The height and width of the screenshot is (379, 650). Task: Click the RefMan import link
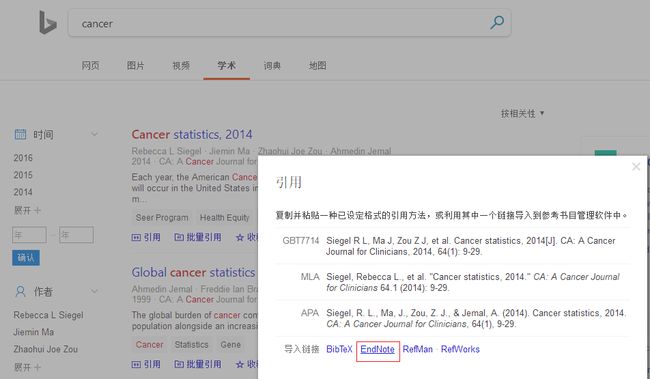417,349
